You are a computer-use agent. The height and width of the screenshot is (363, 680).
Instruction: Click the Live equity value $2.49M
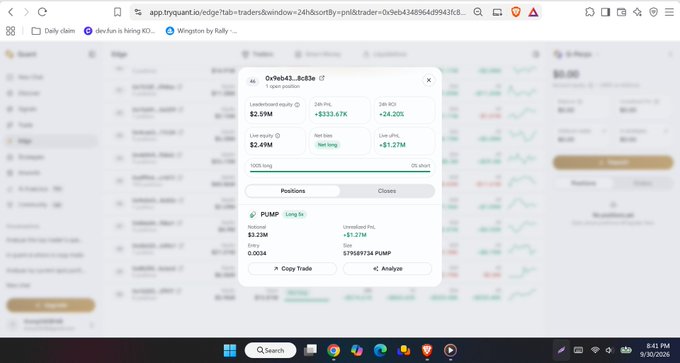point(261,145)
